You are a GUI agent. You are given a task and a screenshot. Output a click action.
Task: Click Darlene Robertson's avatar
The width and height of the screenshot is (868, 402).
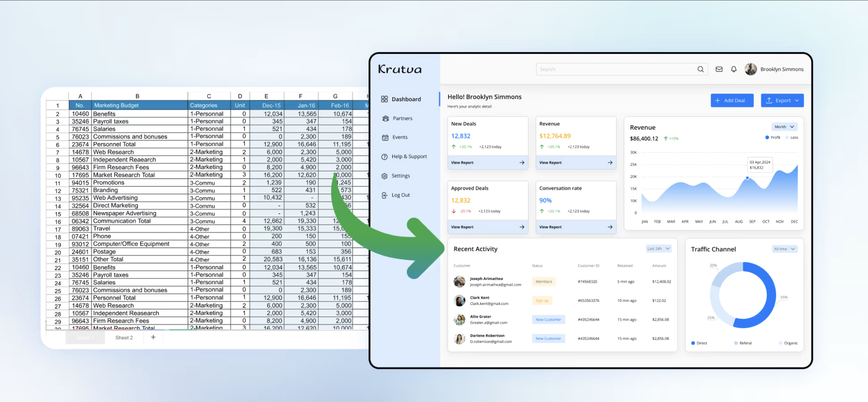coord(459,338)
